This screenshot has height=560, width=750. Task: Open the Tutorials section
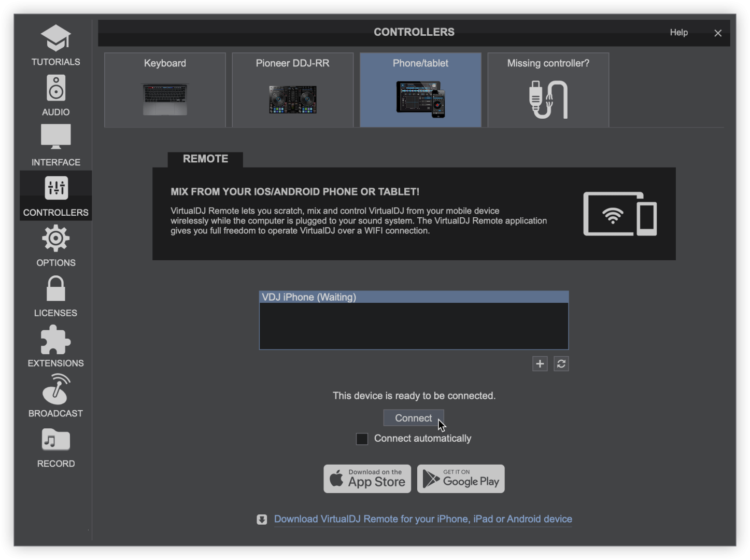(x=55, y=45)
